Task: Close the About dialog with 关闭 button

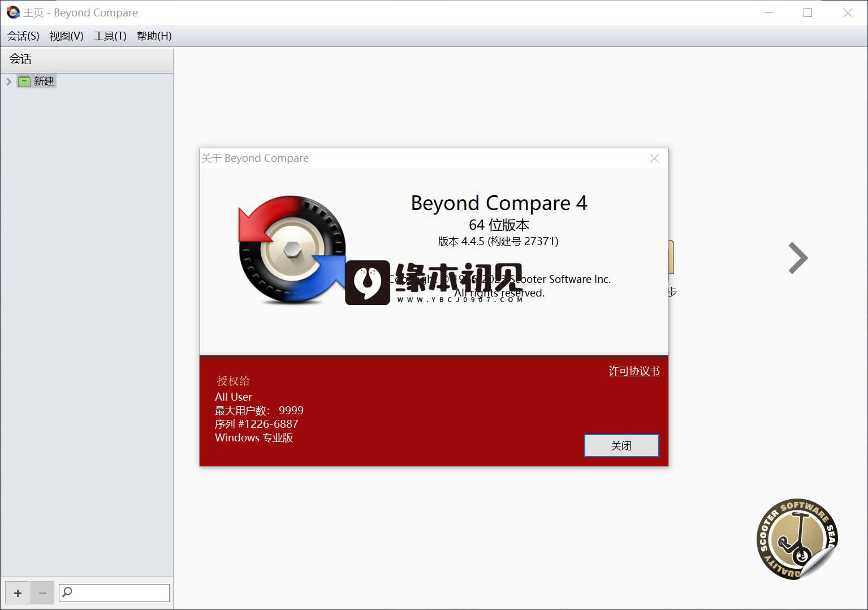Action: [621, 446]
